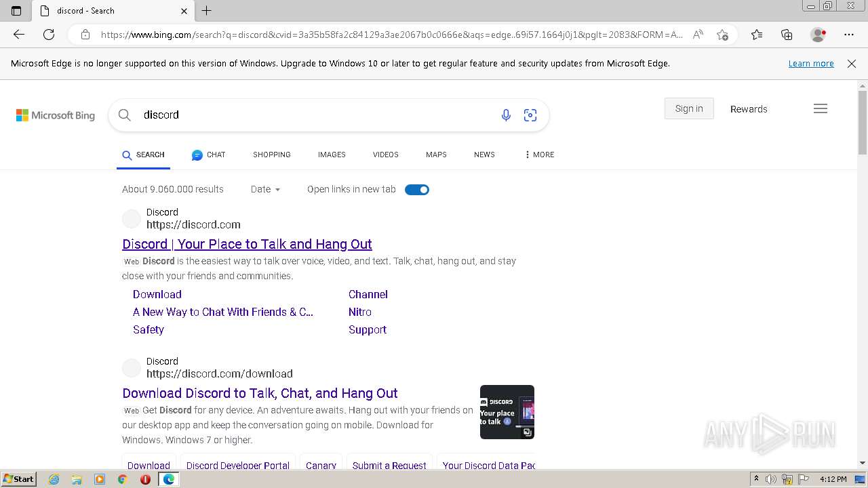Open the Nitro sublink
The image size is (868, 488).
[x=360, y=312]
